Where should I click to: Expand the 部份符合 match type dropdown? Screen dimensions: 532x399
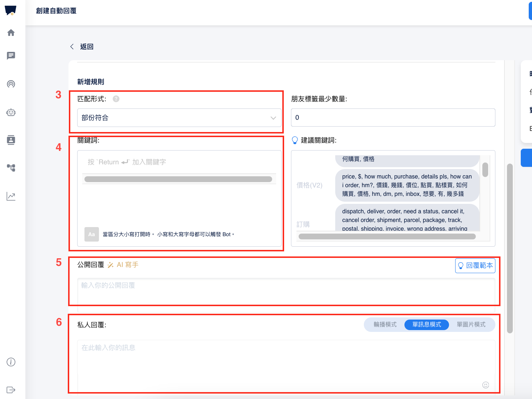click(179, 118)
